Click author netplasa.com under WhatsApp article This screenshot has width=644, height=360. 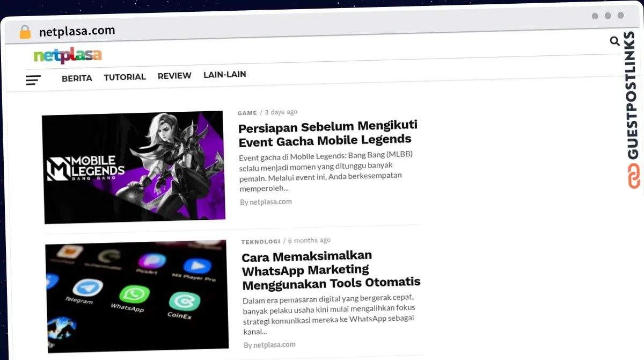click(274, 345)
